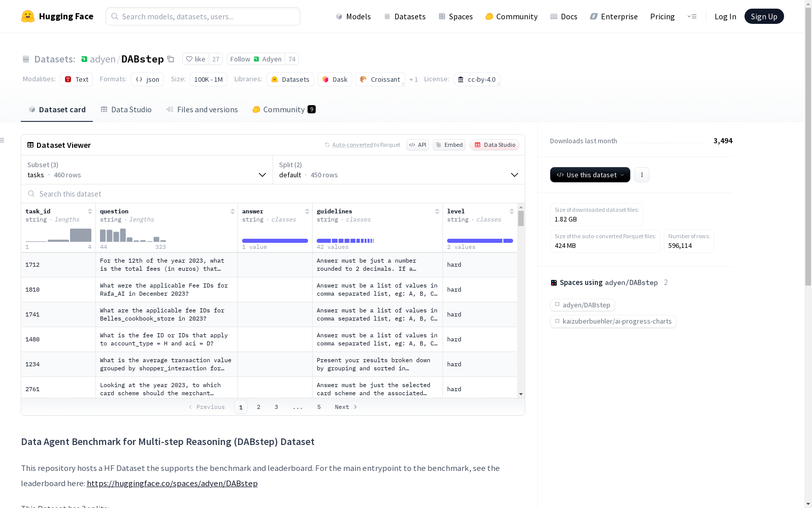Screen dimensions: 812x508
Task: Go to page 5 of the dataset
Action: pos(319,407)
